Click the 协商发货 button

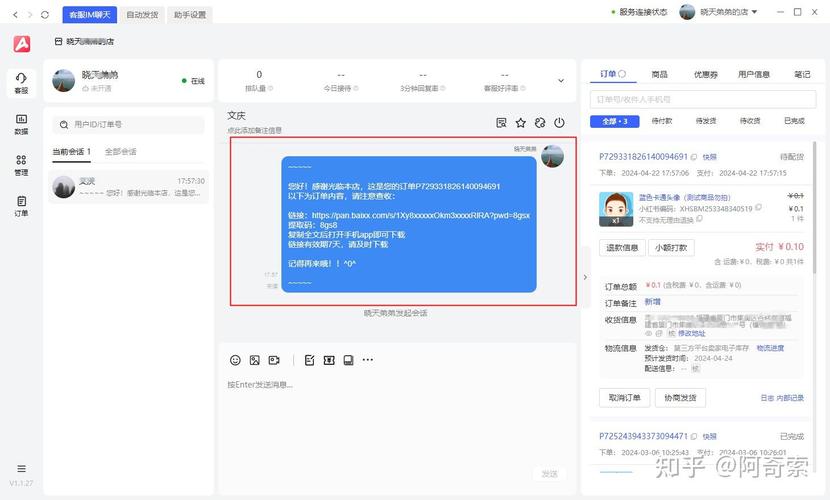point(680,397)
